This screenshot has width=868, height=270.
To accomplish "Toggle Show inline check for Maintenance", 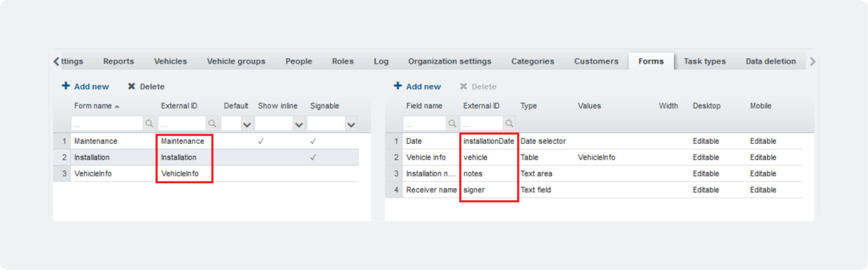I will tap(261, 141).
